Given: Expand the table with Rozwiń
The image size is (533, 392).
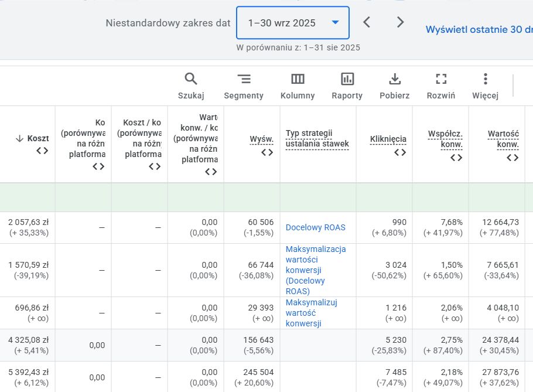Looking at the screenshot, I should pyautogui.click(x=441, y=86).
